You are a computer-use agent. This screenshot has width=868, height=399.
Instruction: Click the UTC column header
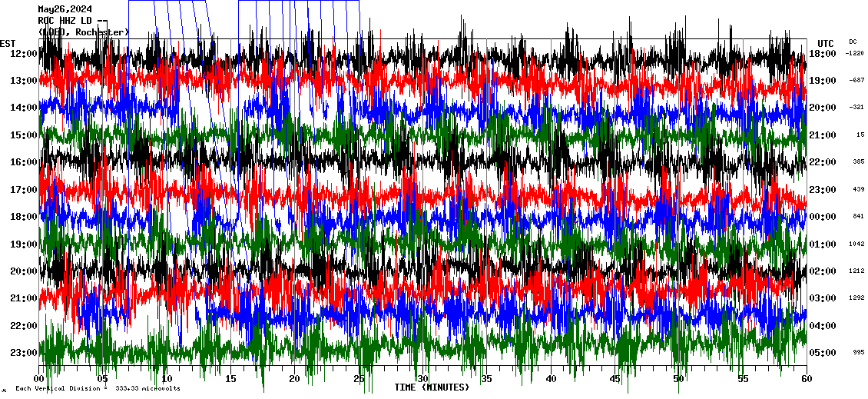[825, 43]
